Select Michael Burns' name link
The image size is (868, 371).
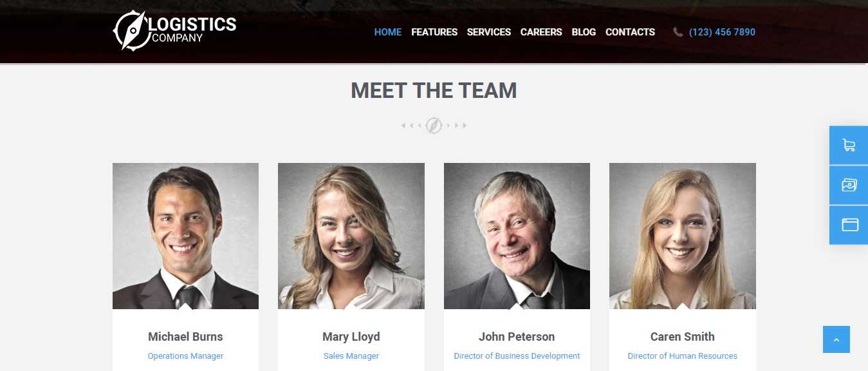[x=185, y=337]
